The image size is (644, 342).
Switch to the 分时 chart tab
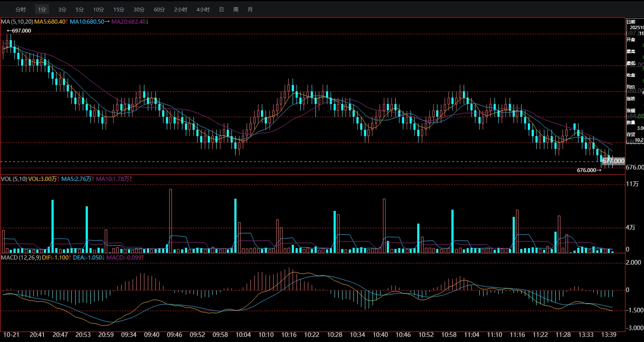[20, 9]
